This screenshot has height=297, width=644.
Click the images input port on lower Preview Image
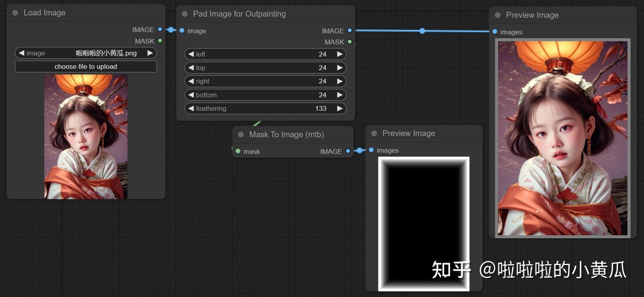[x=371, y=150]
